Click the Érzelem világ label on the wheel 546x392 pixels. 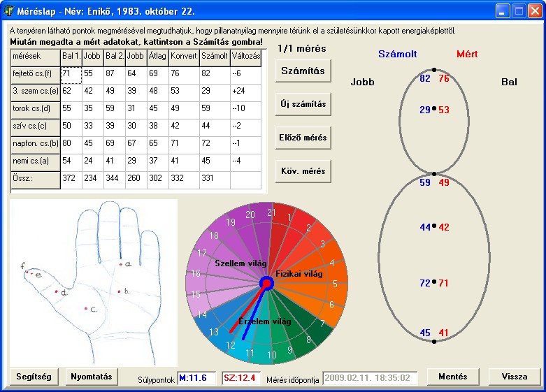(265, 321)
